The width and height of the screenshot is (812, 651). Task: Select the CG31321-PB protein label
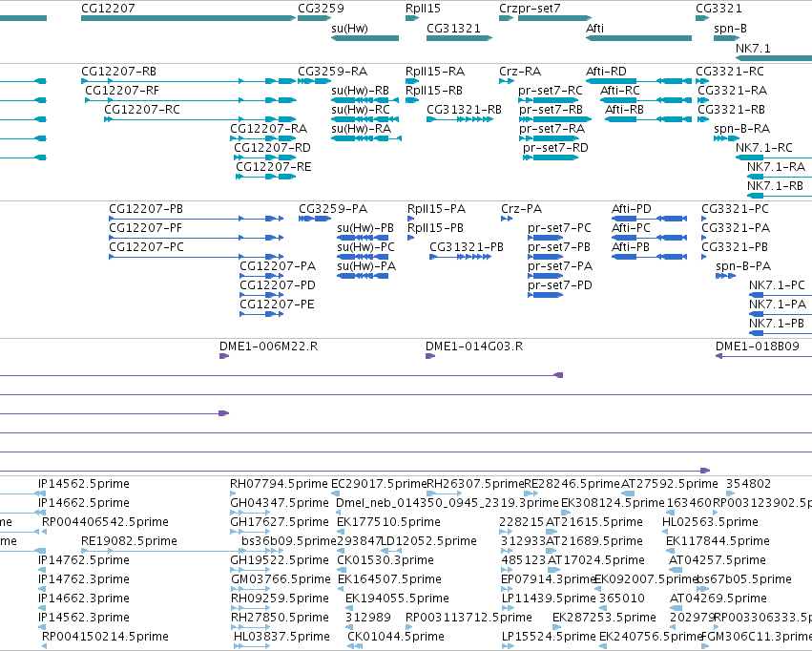[467, 247]
